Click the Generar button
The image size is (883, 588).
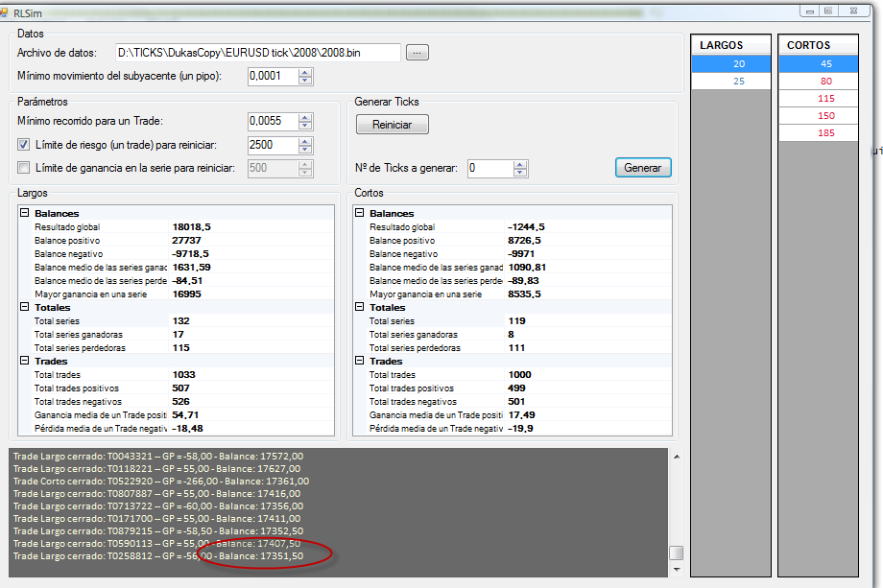click(642, 168)
